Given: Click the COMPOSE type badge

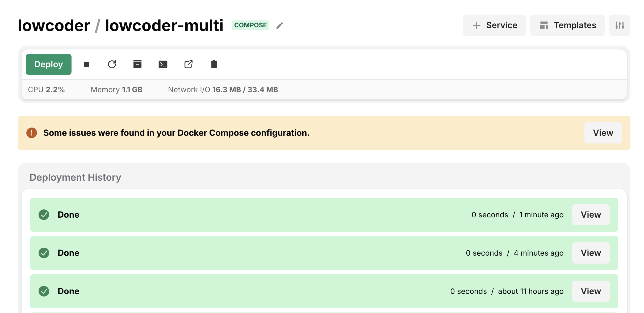Looking at the screenshot, I should coord(250,25).
